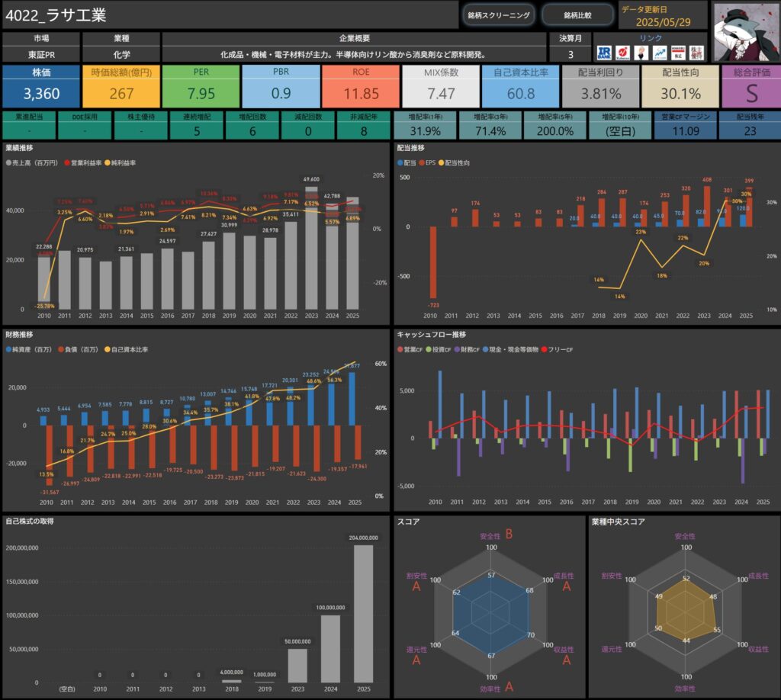781x700 pixels.
Task: Go to 銘柄比較 via its button
Action: coord(578,15)
